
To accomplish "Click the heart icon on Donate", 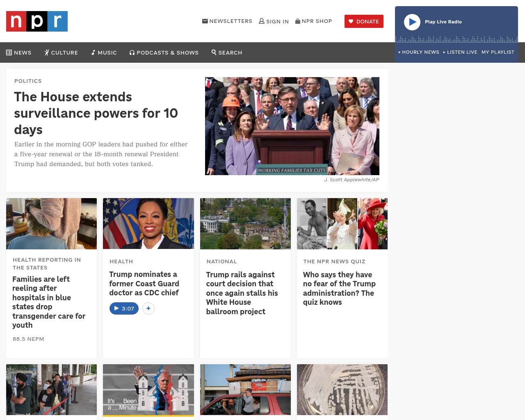I will click(351, 21).
